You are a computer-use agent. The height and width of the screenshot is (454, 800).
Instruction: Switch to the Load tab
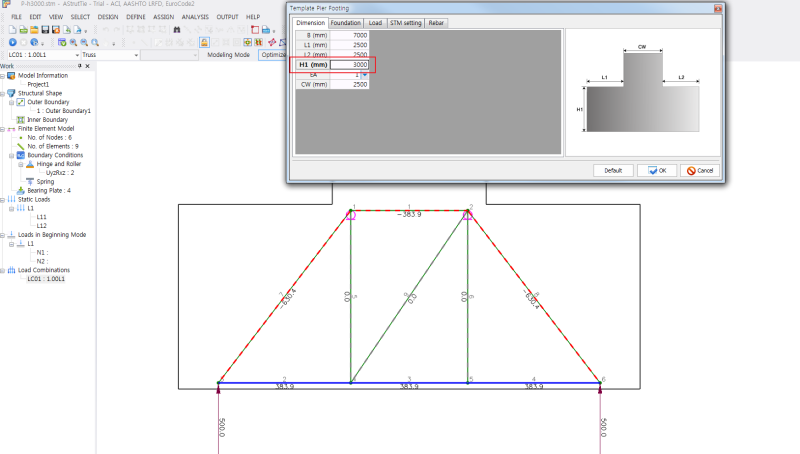[x=375, y=23]
